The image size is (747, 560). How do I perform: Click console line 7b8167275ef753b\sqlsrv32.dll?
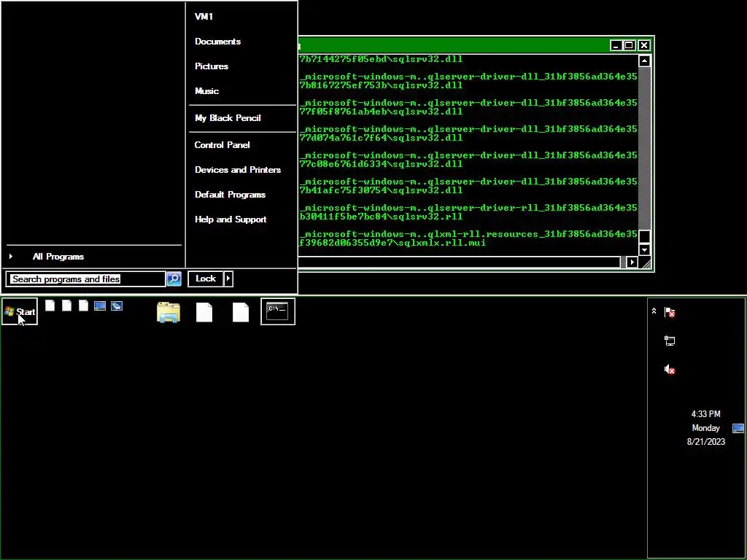381,85
